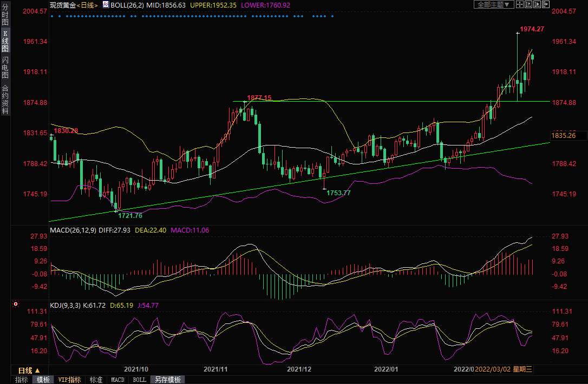Screen dimensions: 588x384
Task: Apply the 标准 template
Action: coord(96,380)
